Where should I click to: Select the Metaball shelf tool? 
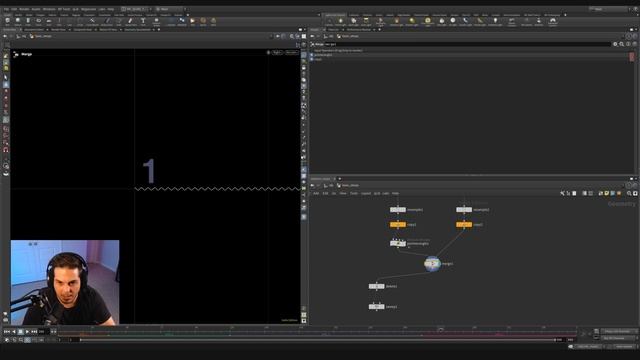pyautogui.click(x=182, y=21)
